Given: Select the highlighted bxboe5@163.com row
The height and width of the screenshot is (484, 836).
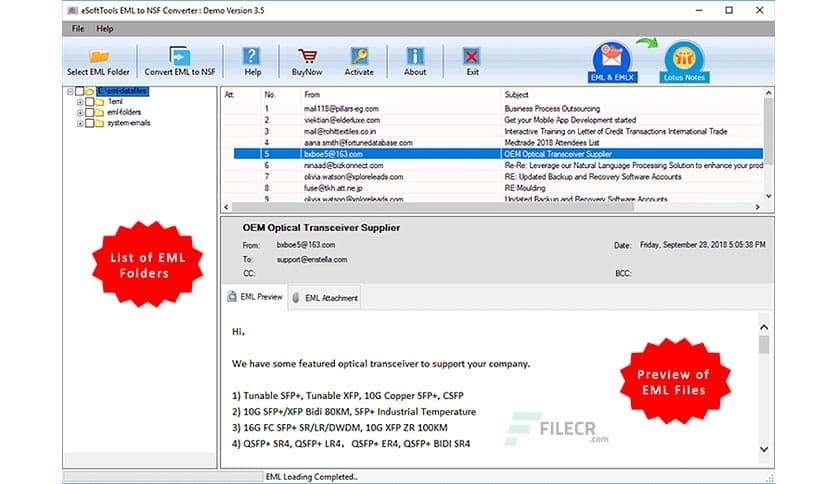Looking at the screenshot, I should tap(498, 154).
